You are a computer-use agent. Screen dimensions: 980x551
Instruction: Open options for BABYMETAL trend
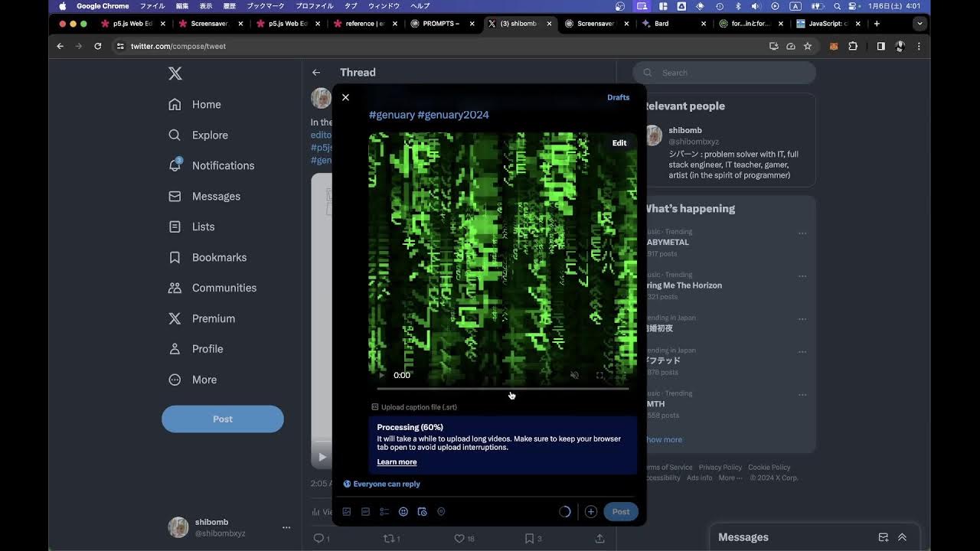(802, 233)
